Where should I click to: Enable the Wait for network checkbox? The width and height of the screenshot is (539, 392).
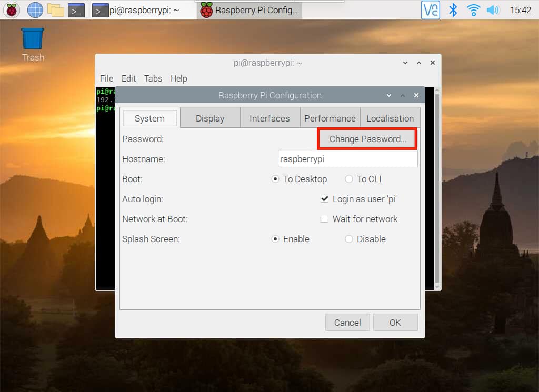325,219
